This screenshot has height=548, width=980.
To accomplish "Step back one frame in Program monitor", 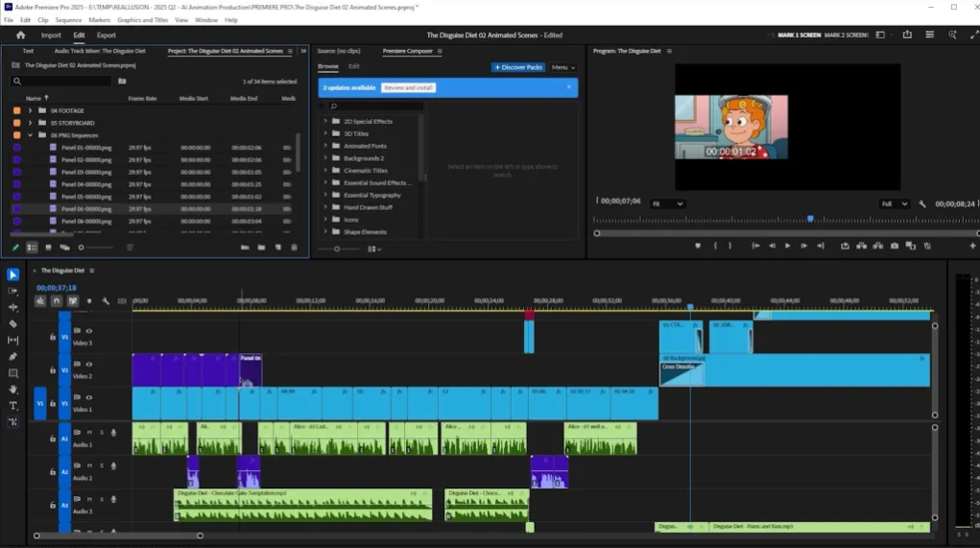I will pyautogui.click(x=772, y=247).
